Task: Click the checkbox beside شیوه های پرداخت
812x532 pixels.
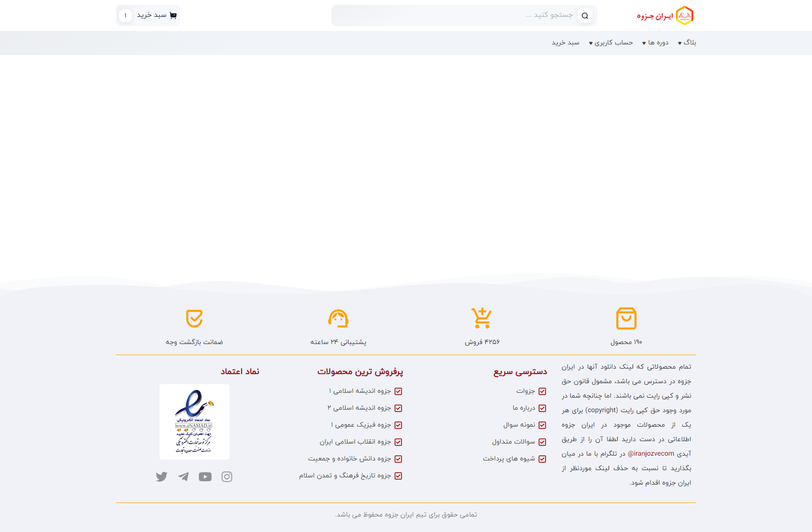Action: (542, 459)
